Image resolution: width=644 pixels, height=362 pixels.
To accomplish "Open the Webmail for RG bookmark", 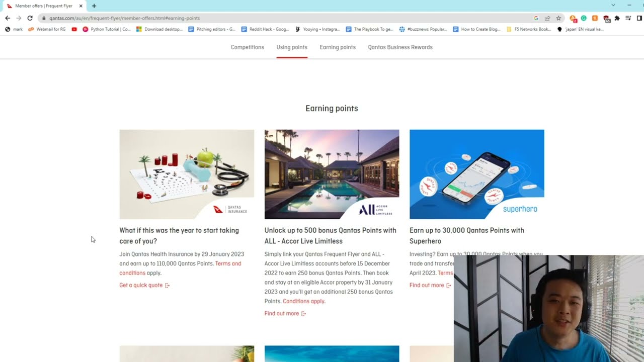I will point(47,29).
